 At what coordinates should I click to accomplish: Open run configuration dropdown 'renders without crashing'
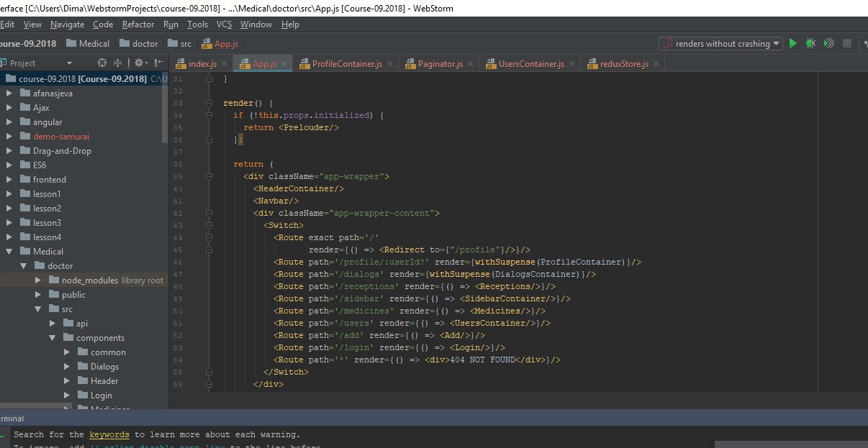(x=720, y=44)
